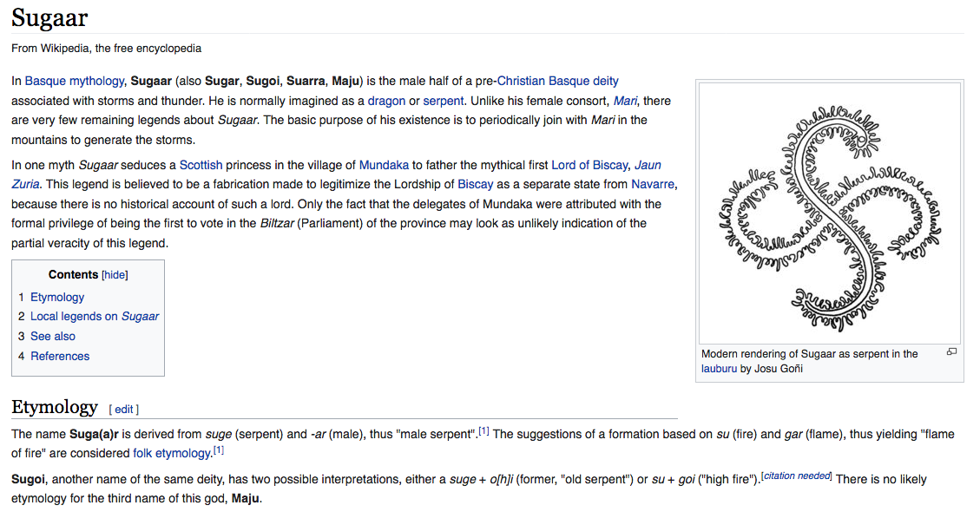The height and width of the screenshot is (512, 980).
Task: Hide the Contents table
Action: pyautogui.click(x=115, y=275)
